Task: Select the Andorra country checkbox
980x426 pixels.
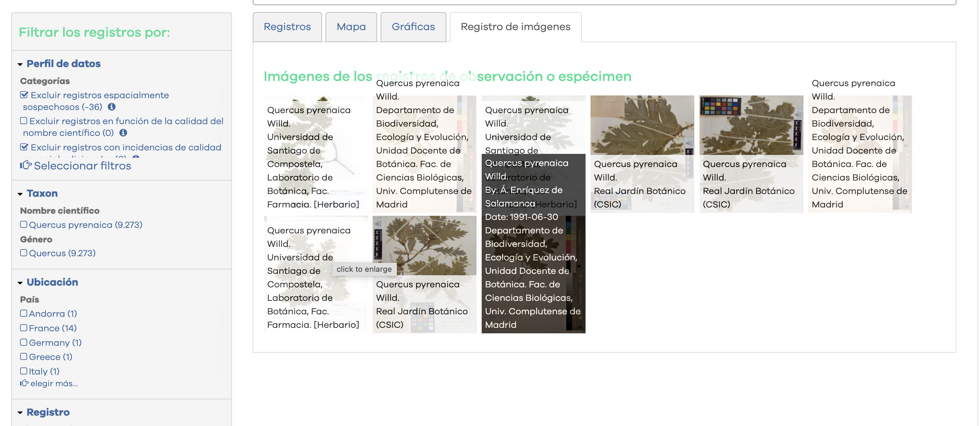Action: tap(24, 314)
